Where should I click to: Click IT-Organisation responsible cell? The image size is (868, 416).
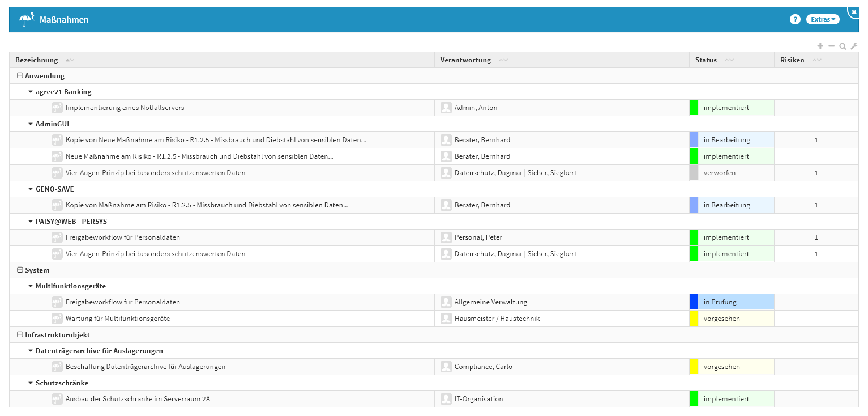tap(562, 399)
